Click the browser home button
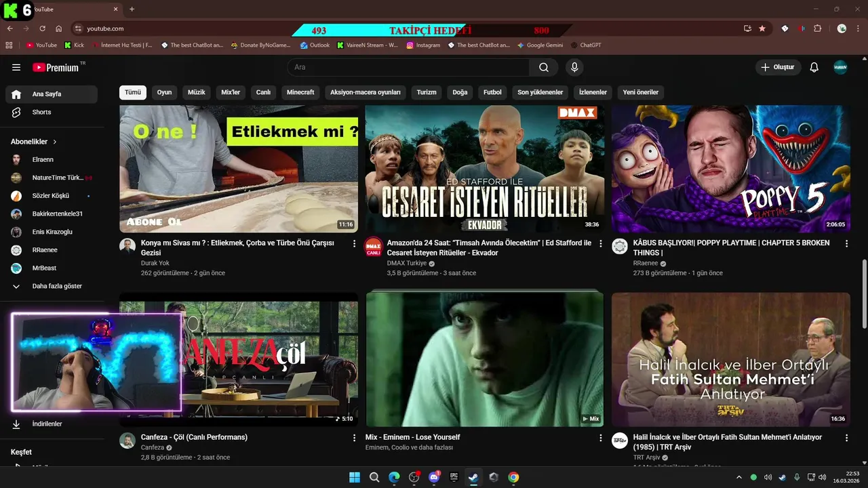The image size is (868, 488). 59,28
